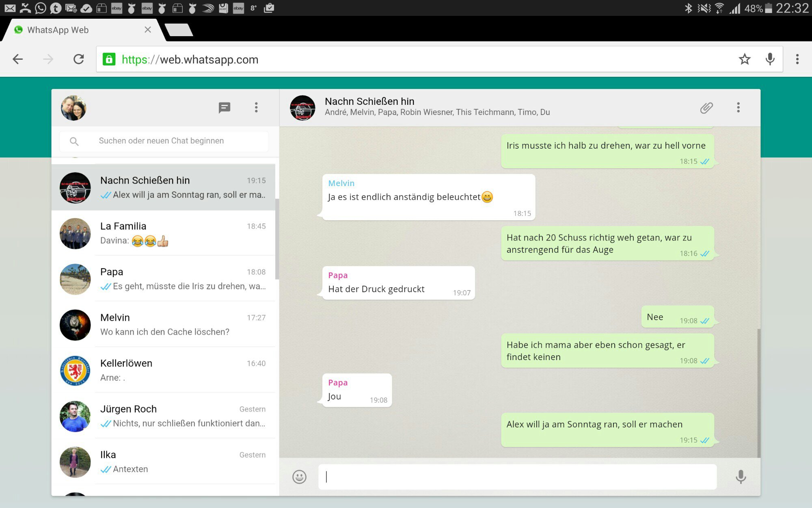812x508 pixels.
Task: Click the 'Nee' message bubble
Action: tap(678, 317)
